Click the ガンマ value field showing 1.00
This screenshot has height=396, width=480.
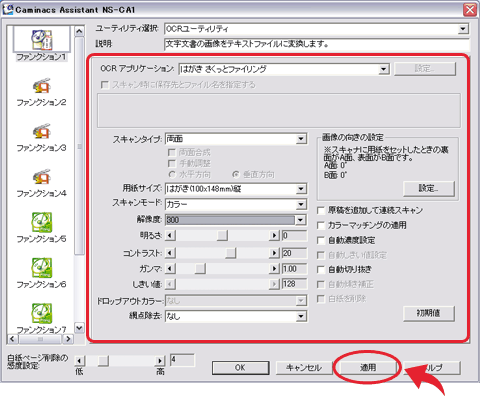point(294,269)
